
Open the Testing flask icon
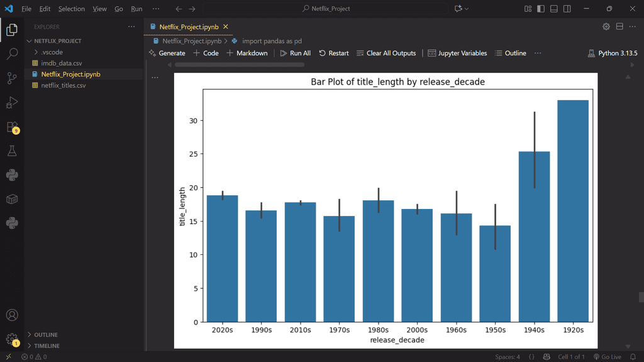click(12, 151)
